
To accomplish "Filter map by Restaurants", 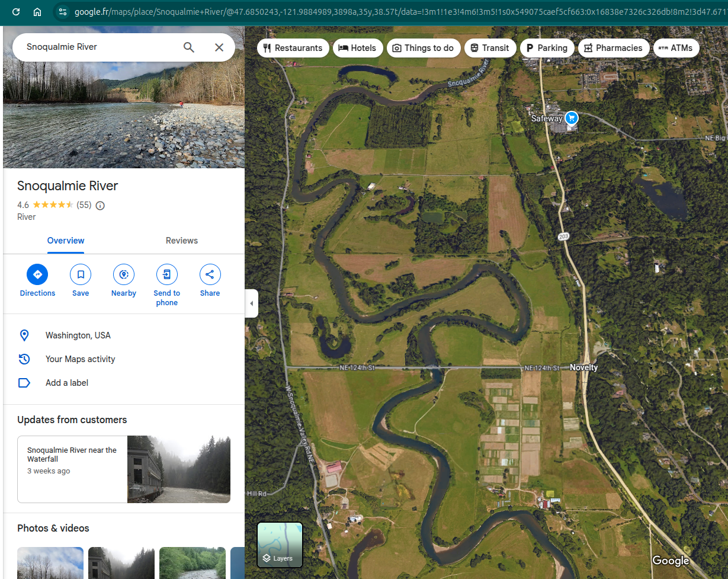I will [293, 48].
